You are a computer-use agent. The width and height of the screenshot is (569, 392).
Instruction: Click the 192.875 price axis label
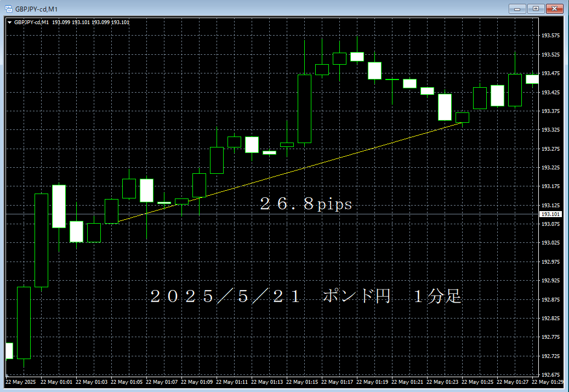550,299
